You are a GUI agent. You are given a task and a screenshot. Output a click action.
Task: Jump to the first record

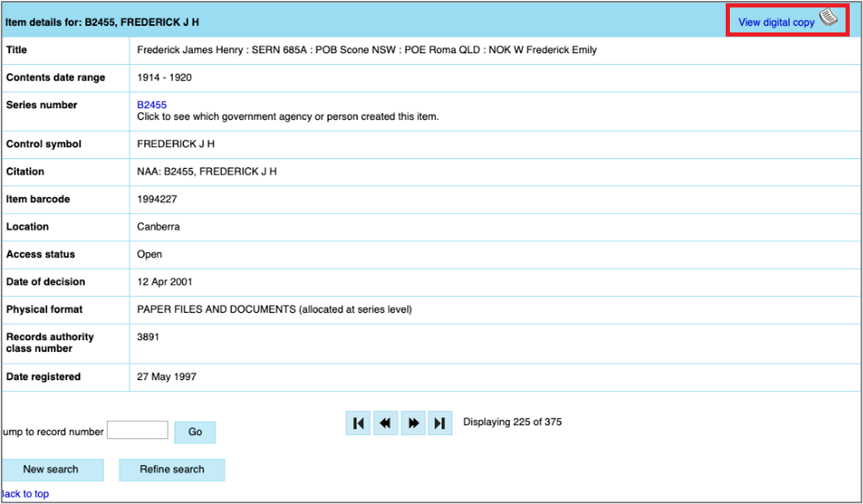pos(358,423)
